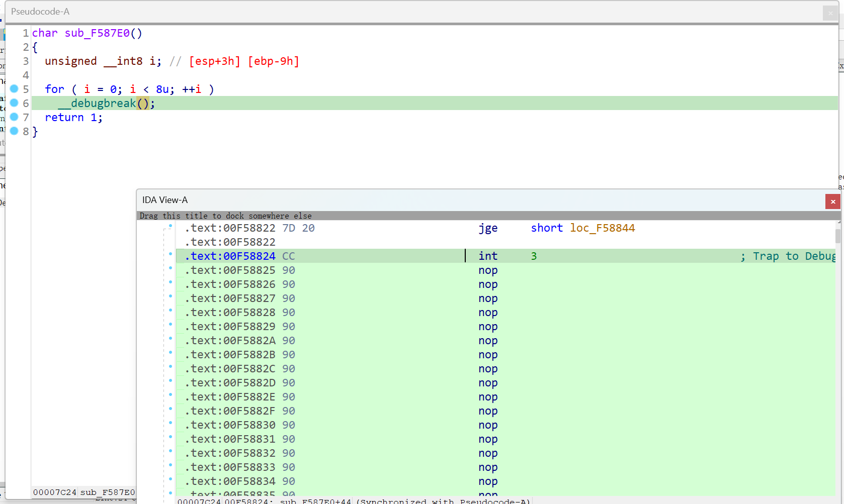Click 'return 1;' statement
The image size is (844, 504).
coord(73,118)
